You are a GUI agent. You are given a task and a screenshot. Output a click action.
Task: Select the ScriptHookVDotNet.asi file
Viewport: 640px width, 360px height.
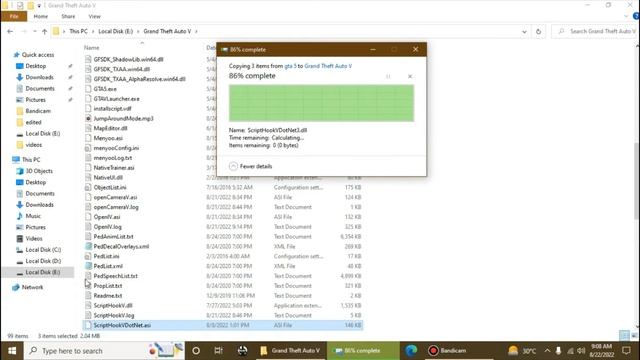point(222,325)
